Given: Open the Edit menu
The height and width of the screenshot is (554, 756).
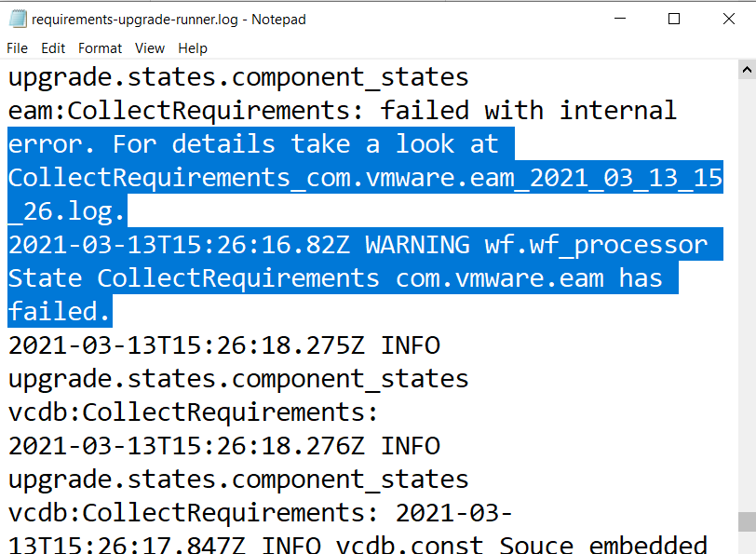Looking at the screenshot, I should [x=53, y=48].
